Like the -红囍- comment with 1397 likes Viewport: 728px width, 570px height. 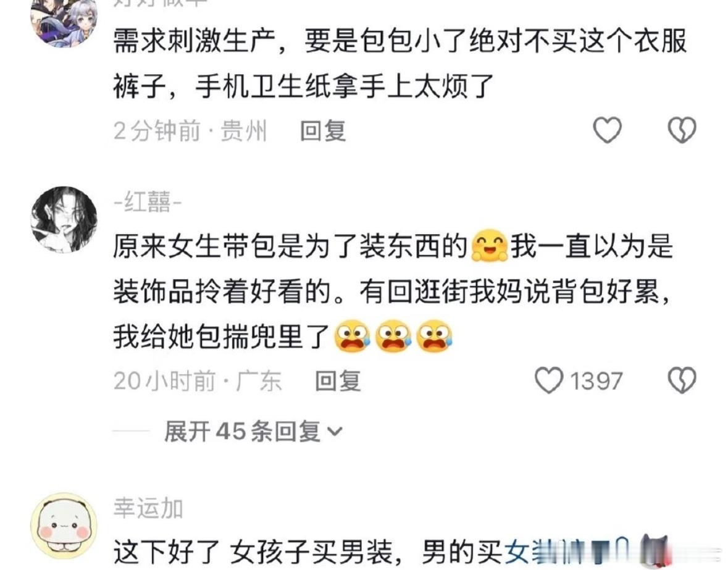pyautogui.click(x=549, y=380)
